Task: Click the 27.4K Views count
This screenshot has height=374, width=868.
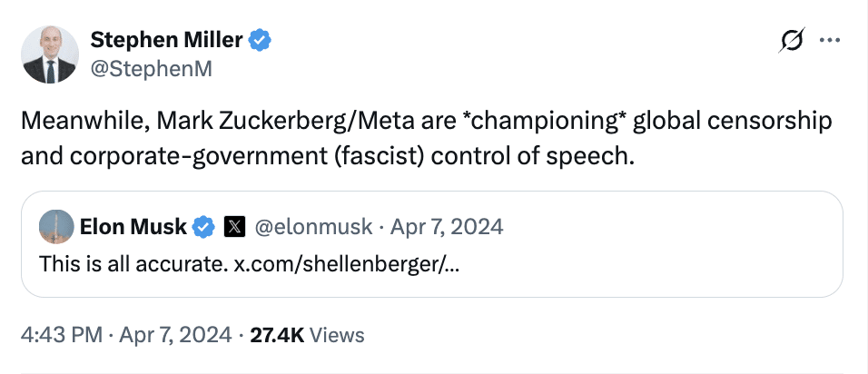Action: (x=307, y=335)
